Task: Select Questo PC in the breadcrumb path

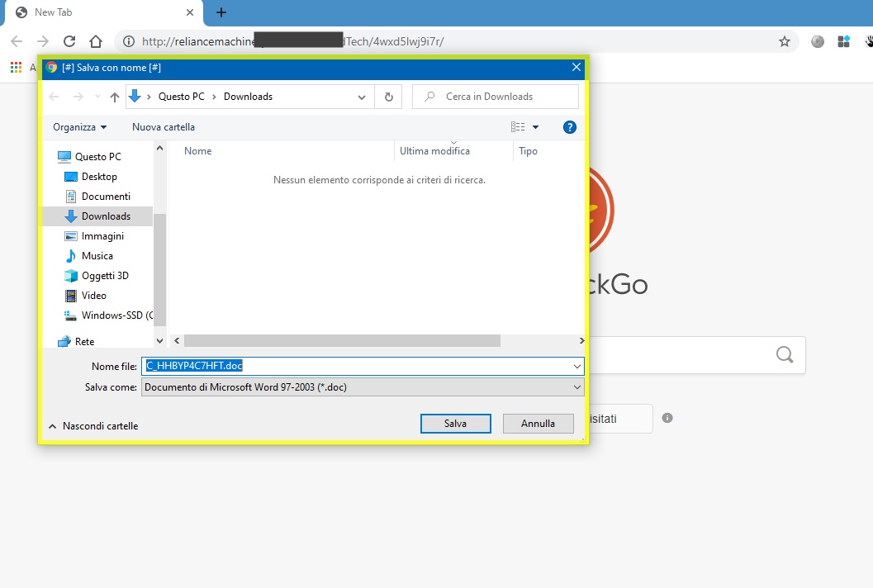Action: [x=182, y=97]
